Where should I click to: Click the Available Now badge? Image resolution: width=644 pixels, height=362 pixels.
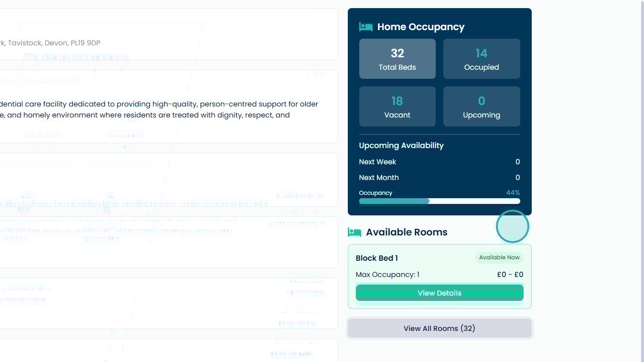coord(499,257)
